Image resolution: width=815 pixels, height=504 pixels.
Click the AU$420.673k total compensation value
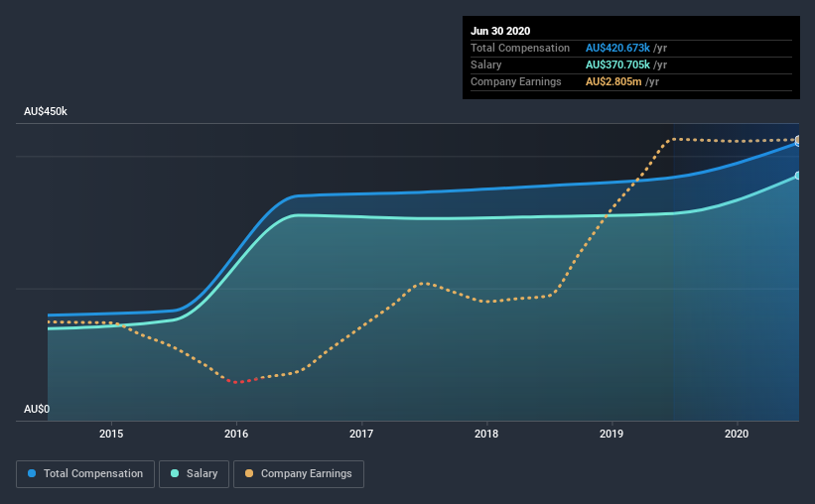coord(617,48)
